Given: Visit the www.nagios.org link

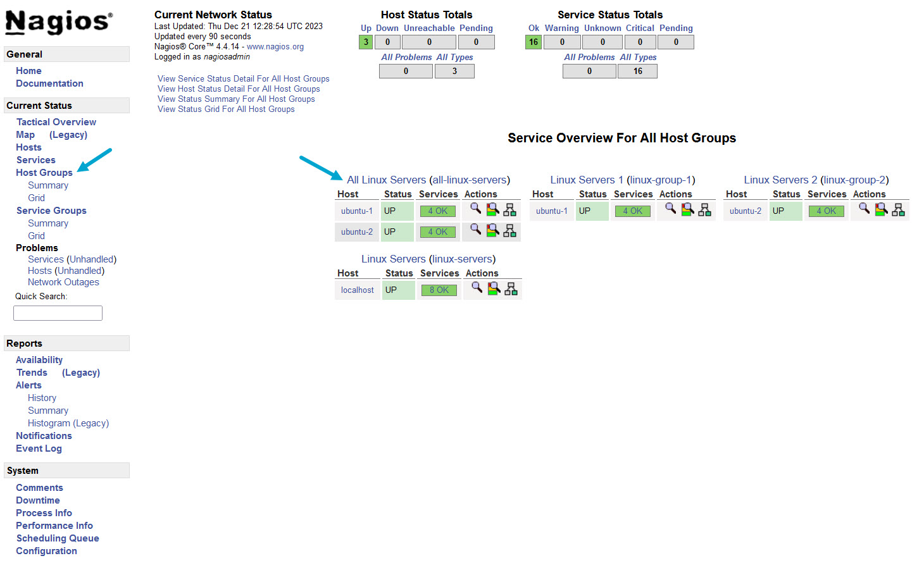Looking at the screenshot, I should pos(275,46).
